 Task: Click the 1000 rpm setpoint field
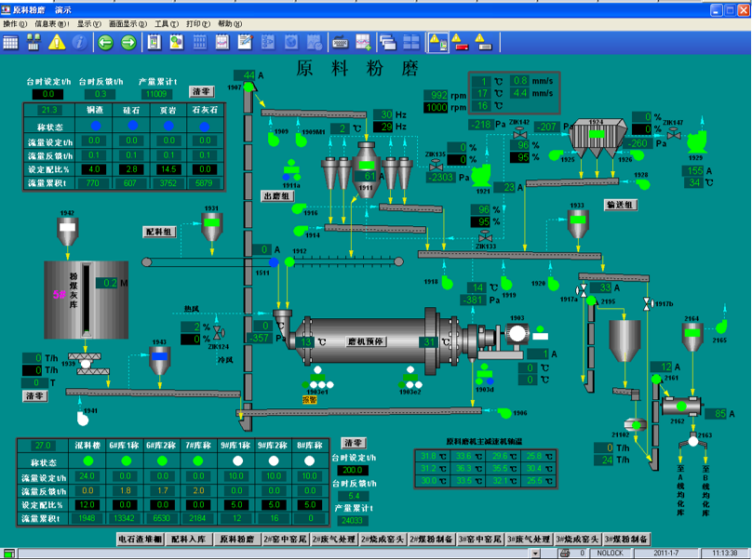pyautogui.click(x=436, y=107)
